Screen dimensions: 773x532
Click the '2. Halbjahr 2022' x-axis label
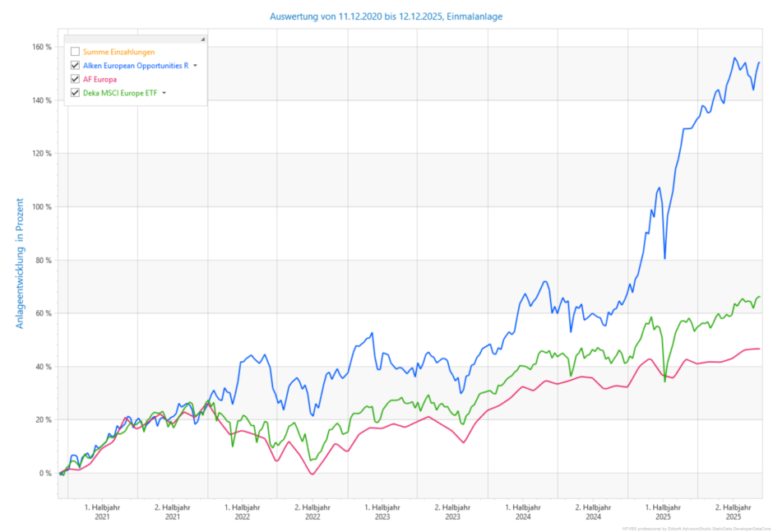[312, 512]
